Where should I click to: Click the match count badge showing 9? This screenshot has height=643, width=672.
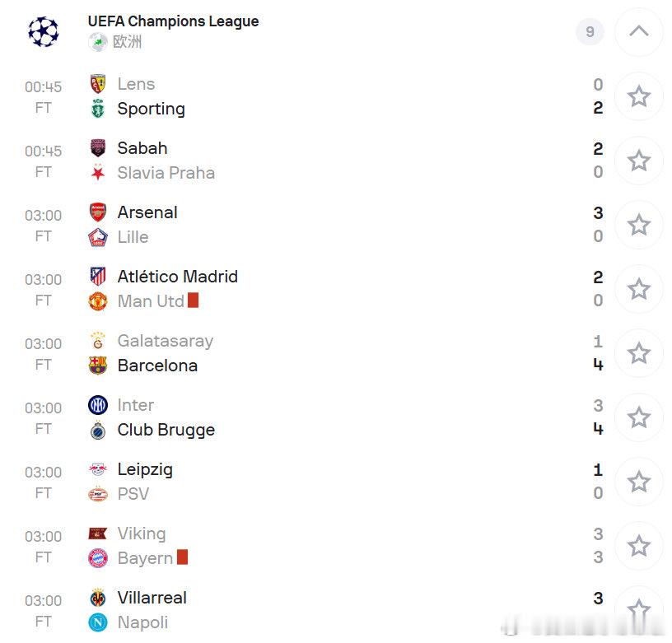590,32
